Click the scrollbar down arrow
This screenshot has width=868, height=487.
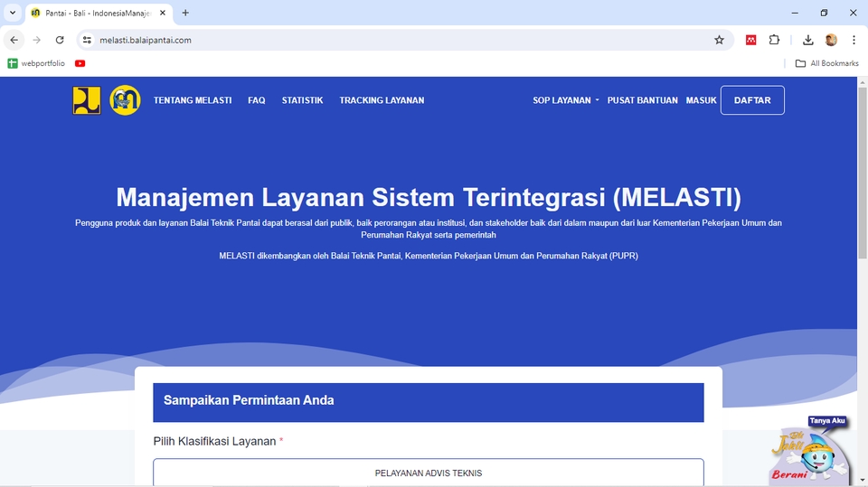863,481
